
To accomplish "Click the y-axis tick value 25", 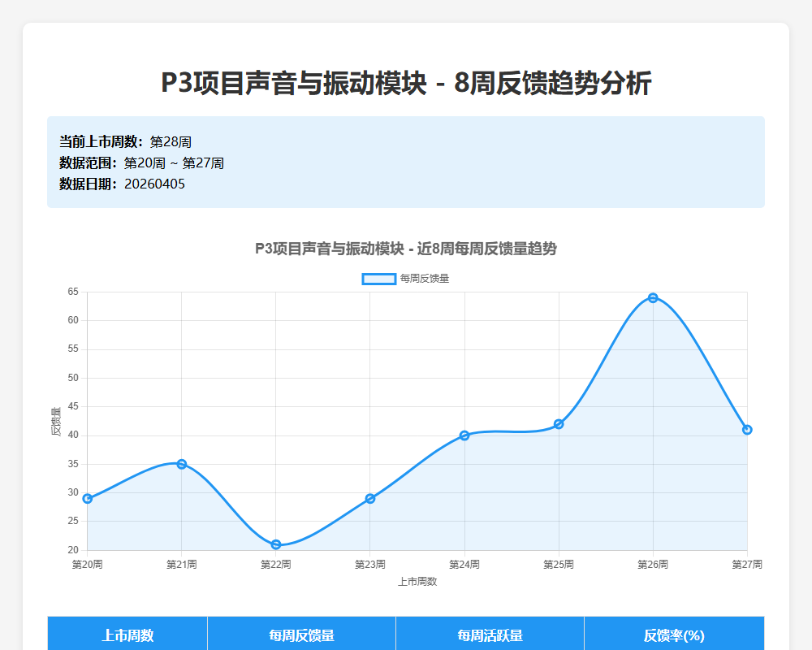I will click(73, 521).
